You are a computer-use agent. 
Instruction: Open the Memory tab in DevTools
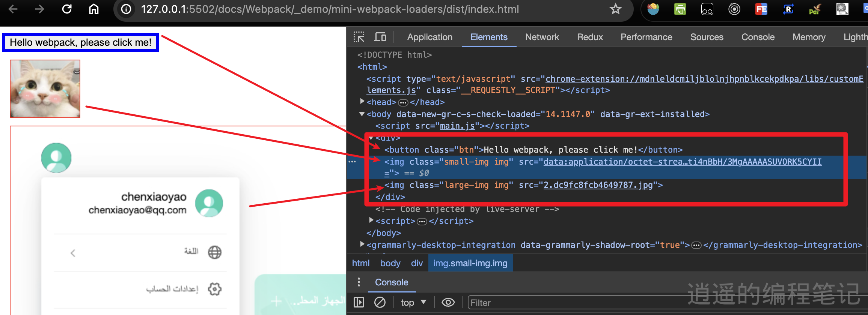click(x=809, y=37)
